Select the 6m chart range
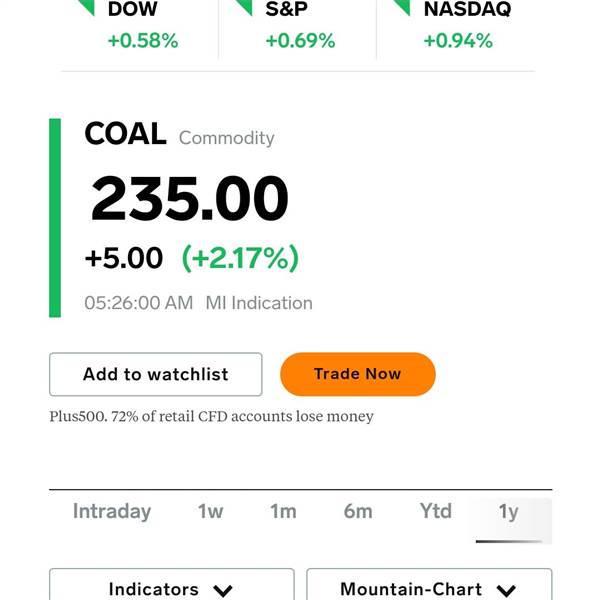Viewport: 600px width, 600px height. point(358,512)
